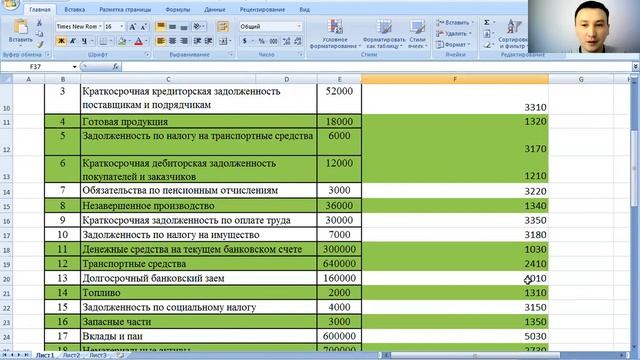Open the Разметка страницы ribbon tab

coord(125,9)
